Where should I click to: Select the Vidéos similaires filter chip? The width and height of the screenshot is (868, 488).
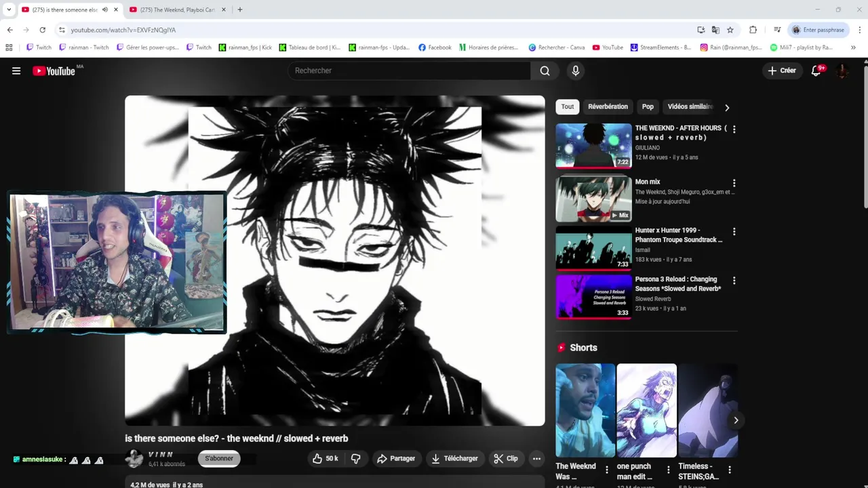coord(690,106)
